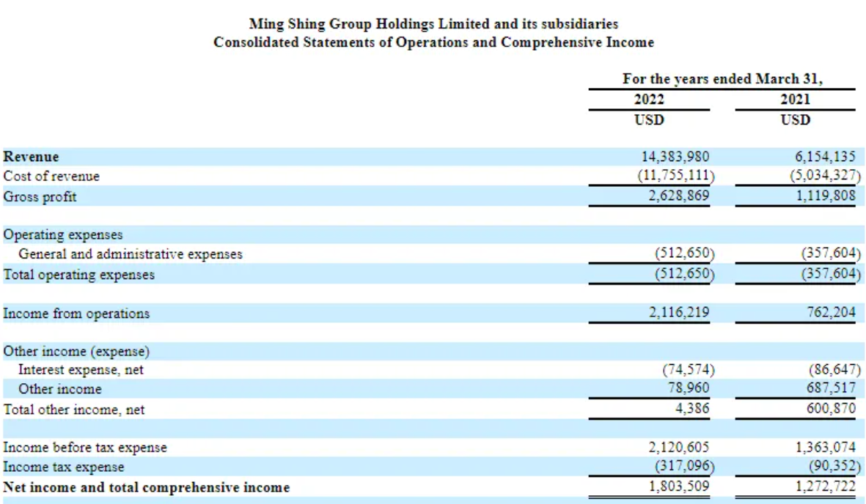Click 'Net income and total comprehensive income' label
Screen dimensions: 866x504
click(147, 487)
